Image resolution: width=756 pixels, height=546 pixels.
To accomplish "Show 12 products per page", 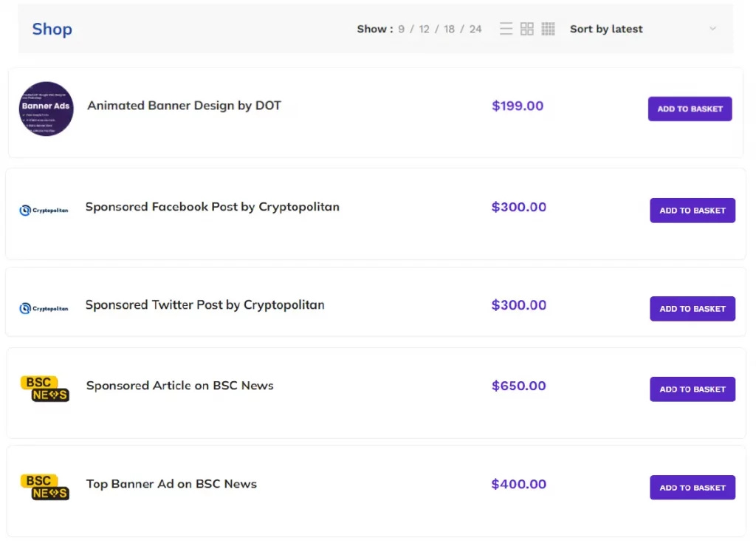I will click(x=425, y=29).
